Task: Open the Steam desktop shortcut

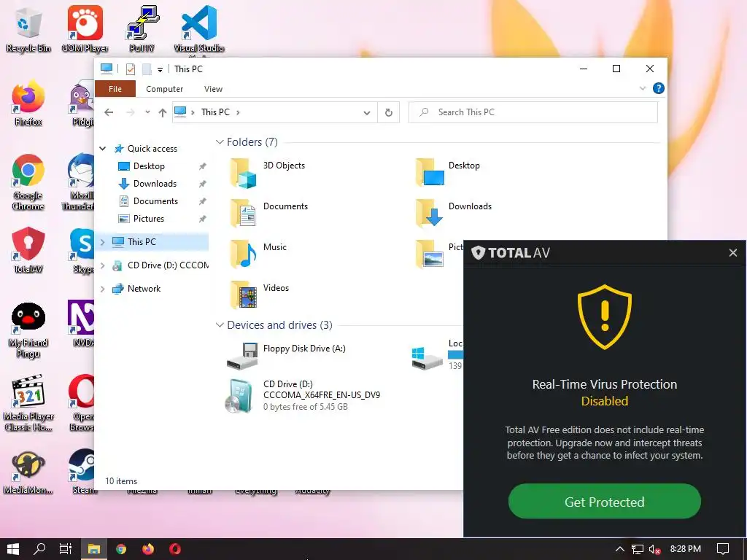Action: pos(84,472)
